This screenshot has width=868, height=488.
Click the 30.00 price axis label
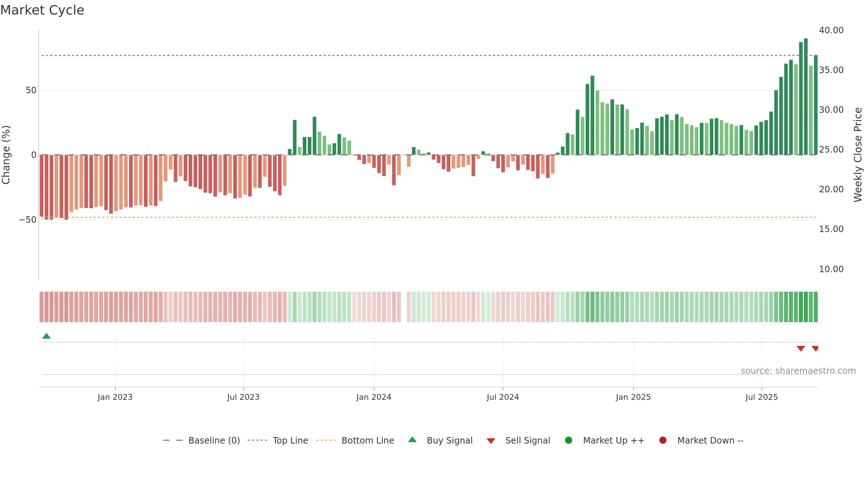pos(831,110)
